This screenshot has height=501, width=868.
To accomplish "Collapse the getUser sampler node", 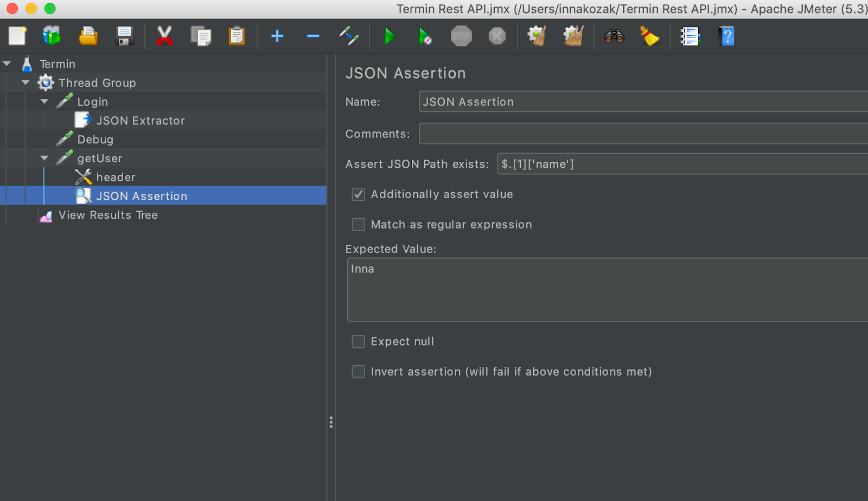I will [x=44, y=158].
